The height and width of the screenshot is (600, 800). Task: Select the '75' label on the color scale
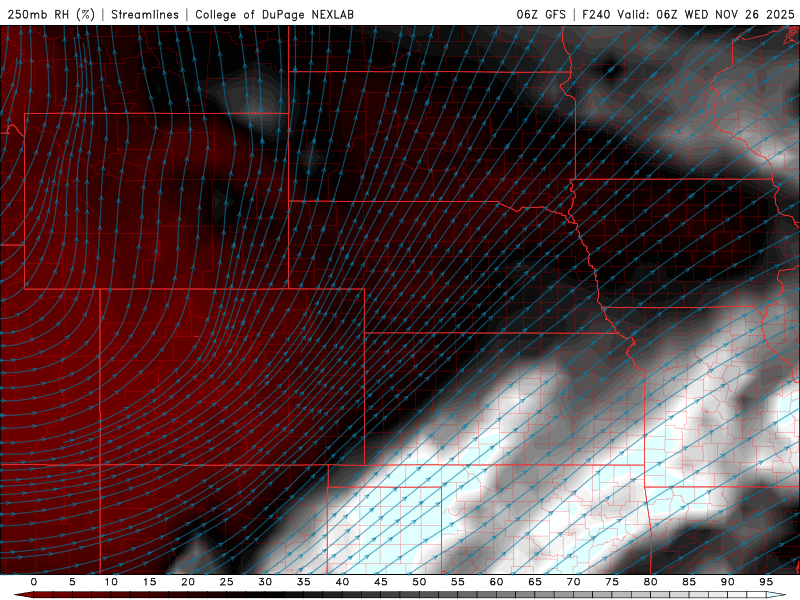pyautogui.click(x=612, y=582)
